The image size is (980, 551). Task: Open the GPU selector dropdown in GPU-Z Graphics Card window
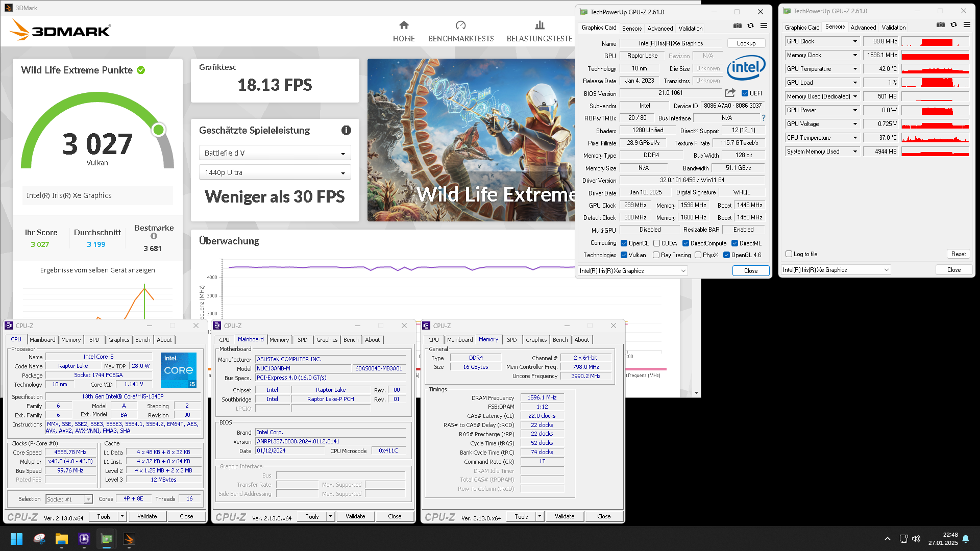pos(632,271)
